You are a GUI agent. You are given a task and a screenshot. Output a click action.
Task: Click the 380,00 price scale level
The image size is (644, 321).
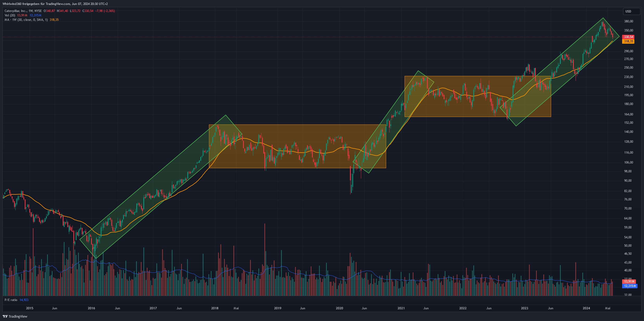pos(628,21)
